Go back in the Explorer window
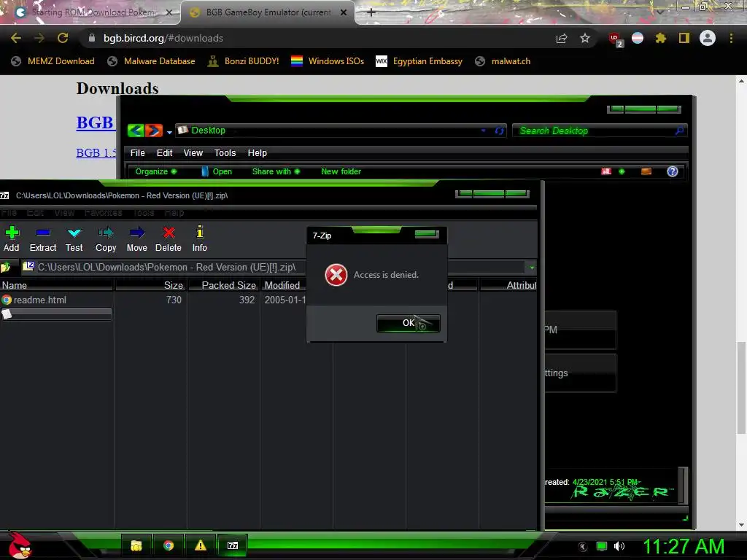The image size is (747, 560). click(136, 131)
